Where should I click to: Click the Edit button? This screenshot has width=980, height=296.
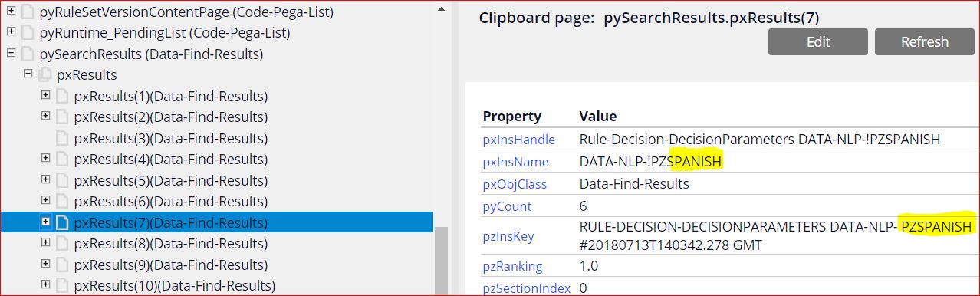[818, 42]
